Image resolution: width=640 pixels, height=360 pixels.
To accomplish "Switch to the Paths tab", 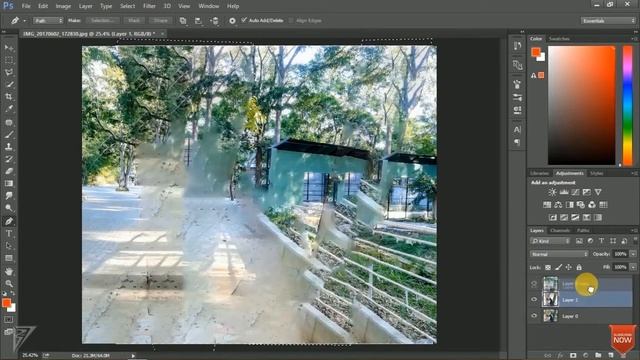I will tap(583, 231).
